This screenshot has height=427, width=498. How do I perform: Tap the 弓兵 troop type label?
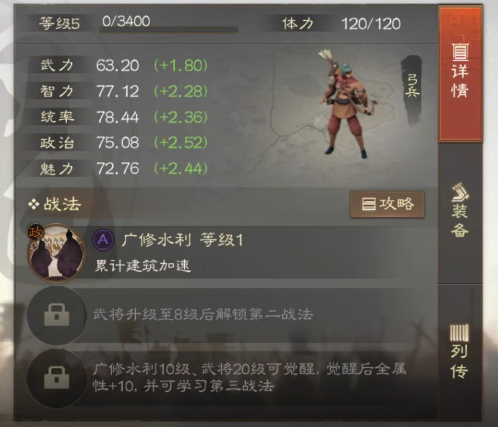tap(412, 85)
